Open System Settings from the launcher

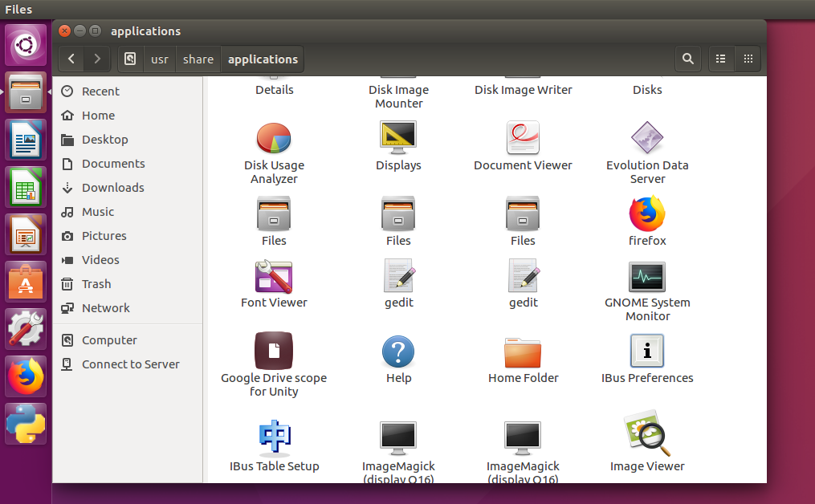coord(26,329)
